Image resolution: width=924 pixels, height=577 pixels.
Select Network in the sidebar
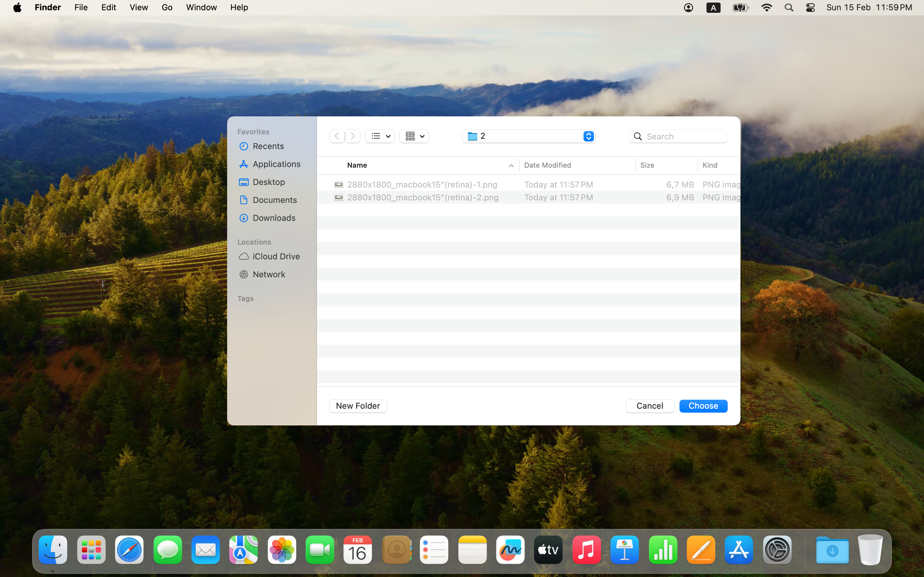point(269,274)
